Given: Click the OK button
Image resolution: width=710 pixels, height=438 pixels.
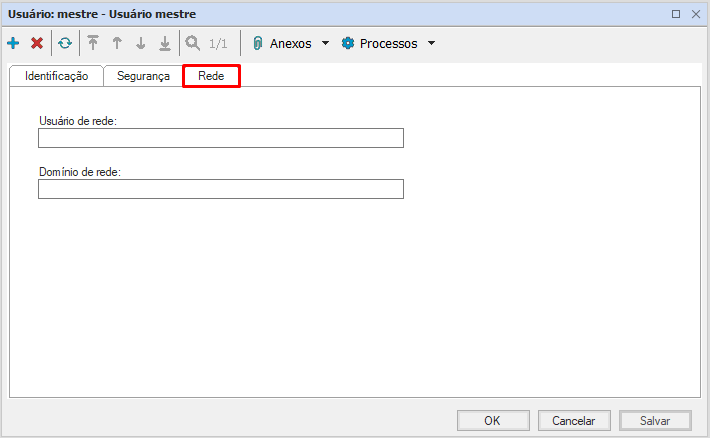Looking at the screenshot, I should pos(493,421).
